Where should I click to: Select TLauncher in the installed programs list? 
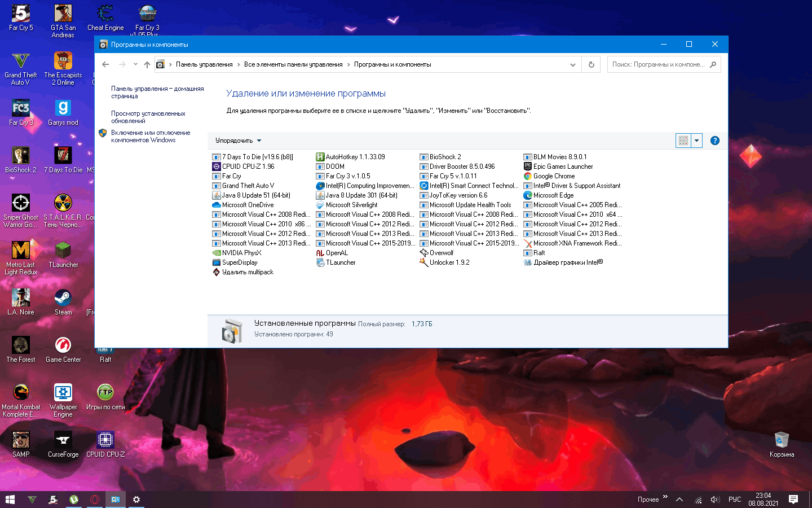[x=336, y=262]
